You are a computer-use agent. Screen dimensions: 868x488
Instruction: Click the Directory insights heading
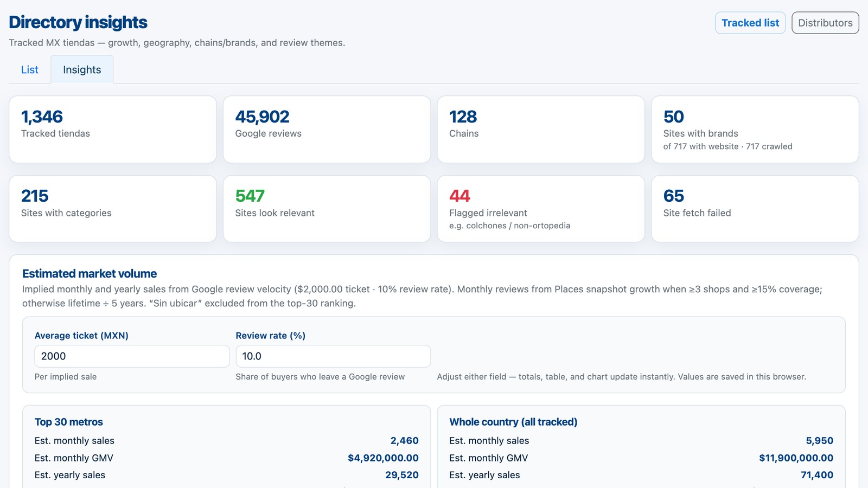tap(78, 22)
